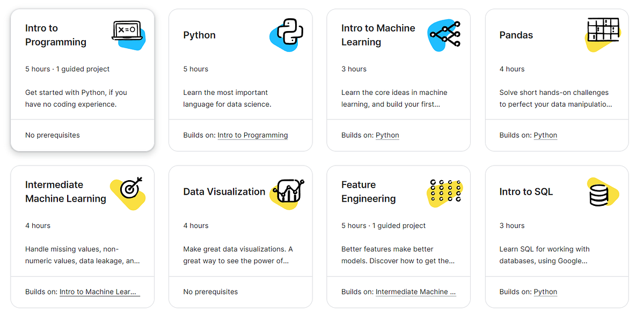Follow the Python link under Intro to Machine Learning

(x=387, y=135)
